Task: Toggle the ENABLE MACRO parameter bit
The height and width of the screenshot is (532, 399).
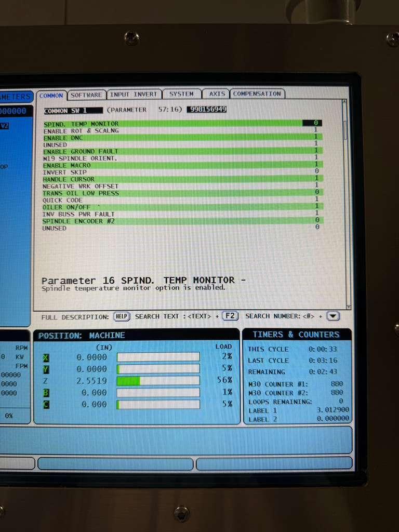Action: click(x=316, y=165)
